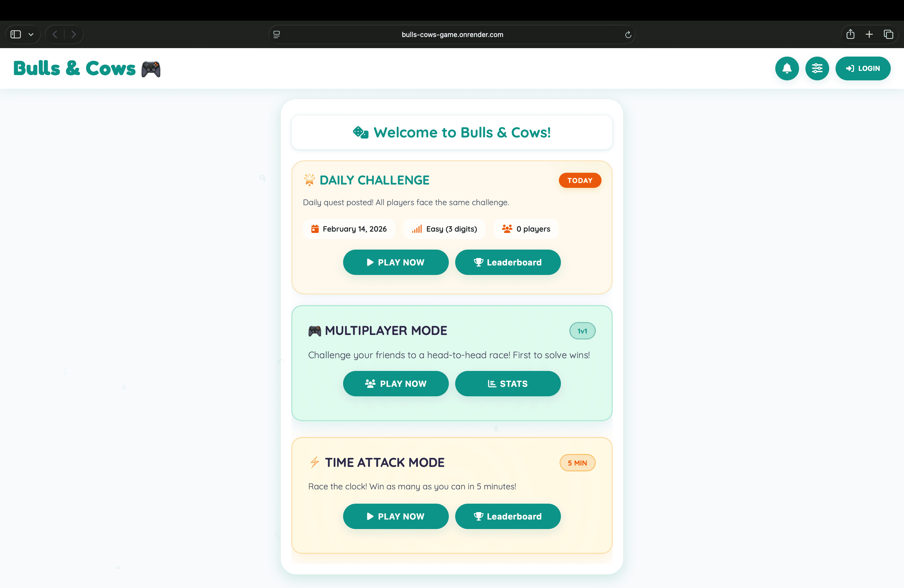Viewport: 904px width, 588px height.
Task: Click the address bar URL field
Action: coord(452,35)
